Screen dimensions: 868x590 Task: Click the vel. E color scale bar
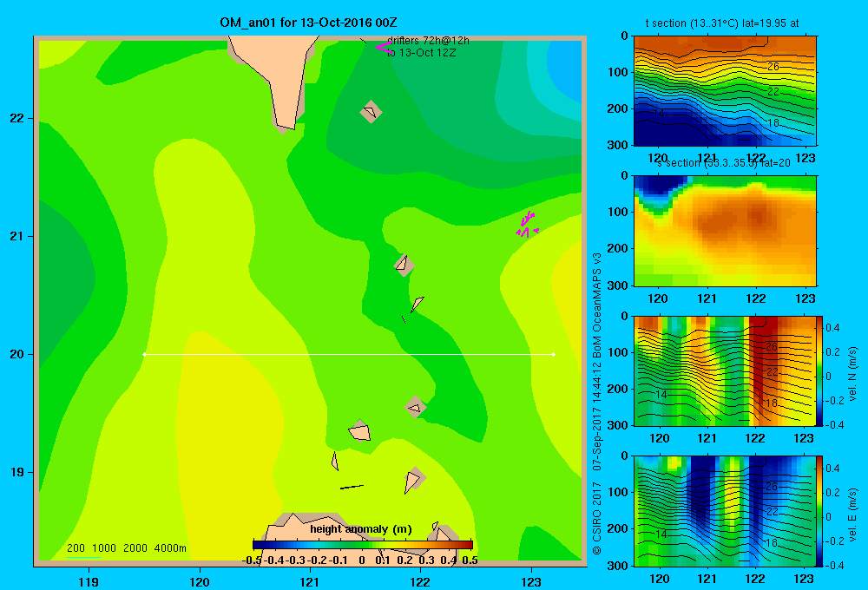pos(820,511)
